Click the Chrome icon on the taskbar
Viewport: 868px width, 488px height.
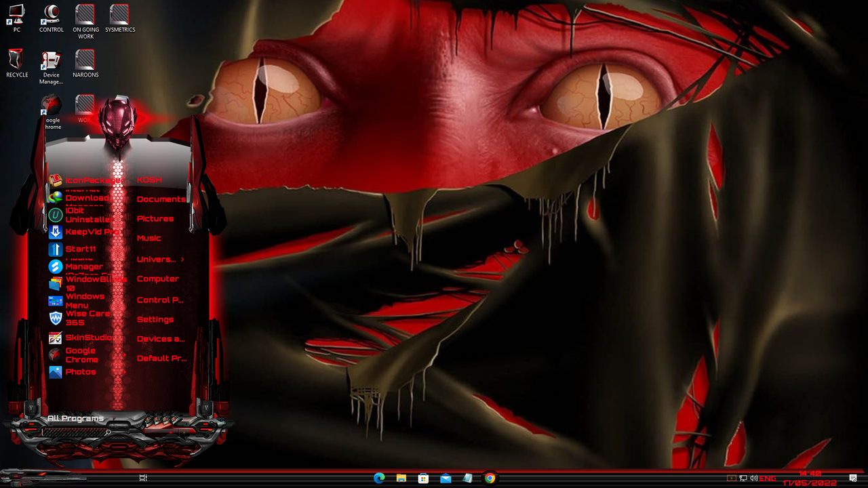(490, 478)
